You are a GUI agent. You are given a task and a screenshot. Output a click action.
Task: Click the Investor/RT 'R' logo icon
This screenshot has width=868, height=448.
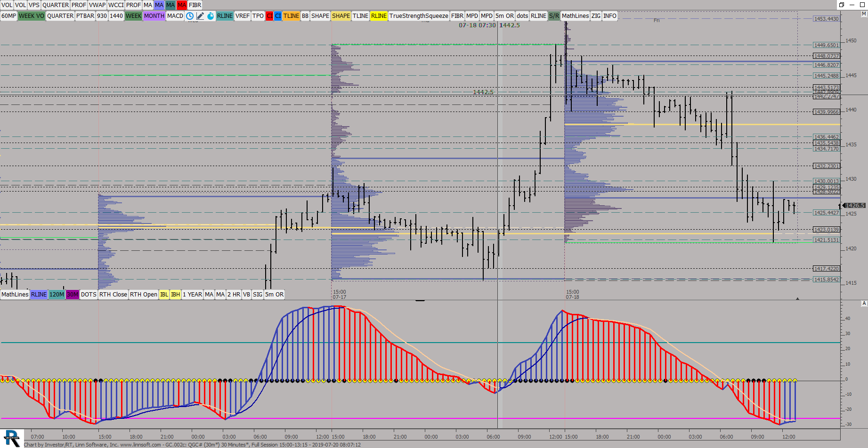click(11, 438)
